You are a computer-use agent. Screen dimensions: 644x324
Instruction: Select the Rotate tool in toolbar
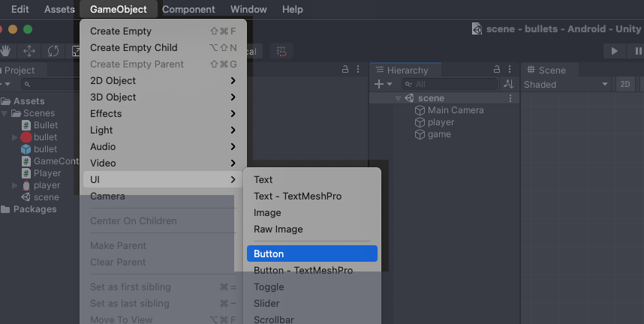pyautogui.click(x=53, y=51)
